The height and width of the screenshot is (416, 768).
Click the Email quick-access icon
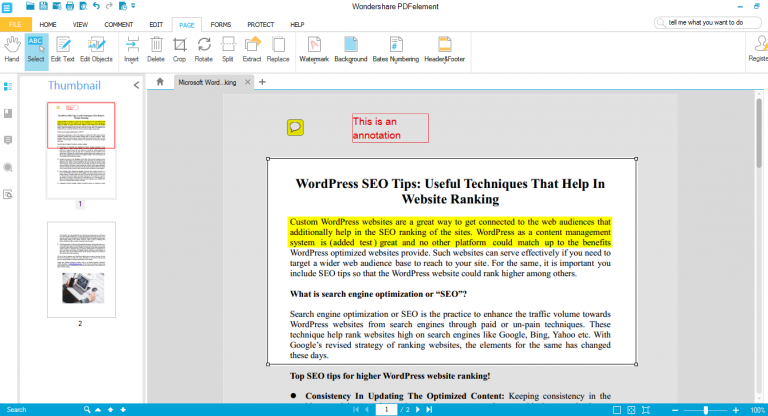point(57,6)
